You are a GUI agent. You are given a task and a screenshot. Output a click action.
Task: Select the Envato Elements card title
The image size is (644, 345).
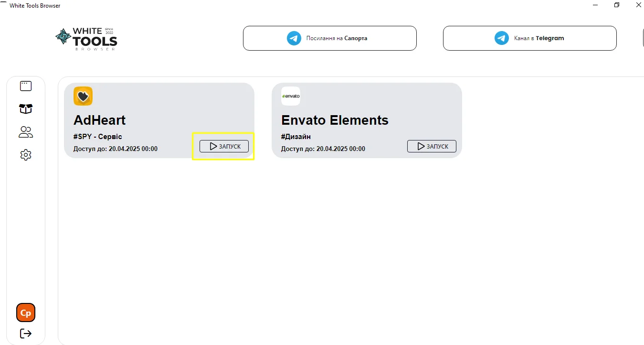pyautogui.click(x=335, y=120)
